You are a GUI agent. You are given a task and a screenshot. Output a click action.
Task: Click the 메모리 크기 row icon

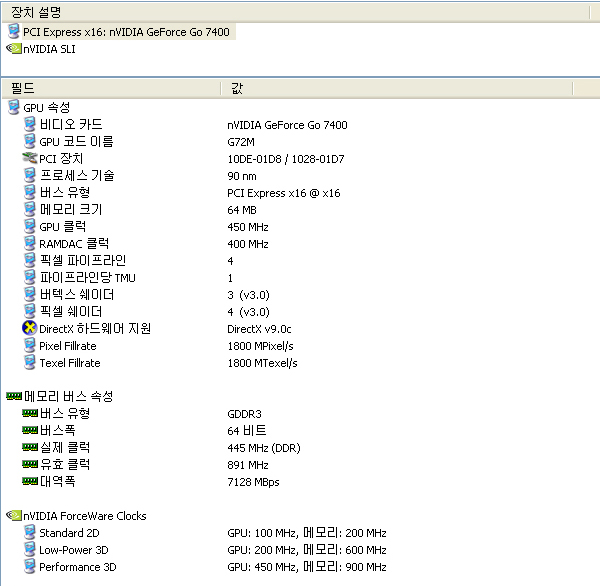30,209
